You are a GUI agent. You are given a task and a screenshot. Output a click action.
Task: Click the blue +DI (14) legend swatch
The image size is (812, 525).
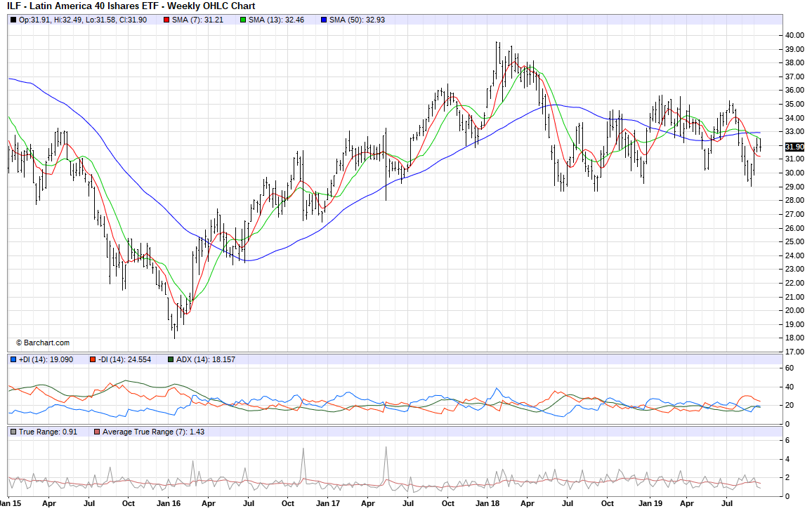click(13, 359)
